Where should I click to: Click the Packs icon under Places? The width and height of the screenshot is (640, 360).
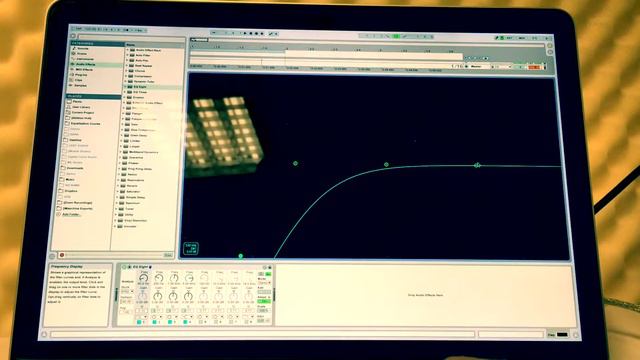pyautogui.click(x=69, y=101)
